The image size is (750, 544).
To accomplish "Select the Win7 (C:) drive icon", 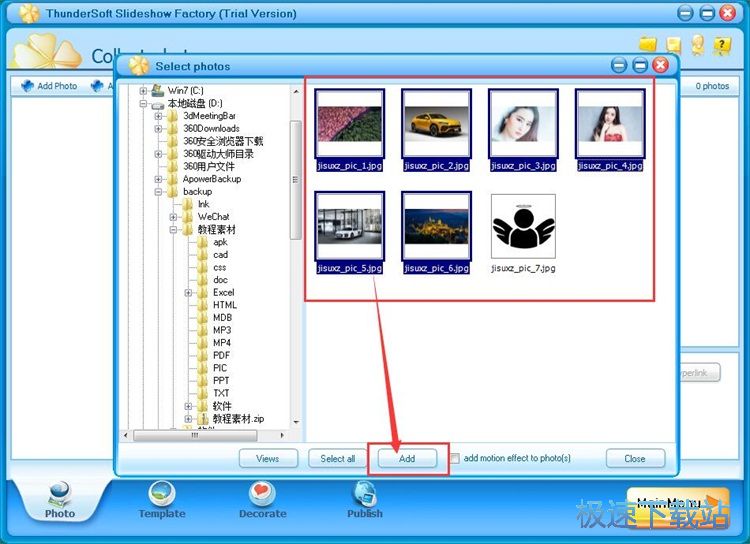I will [158, 90].
